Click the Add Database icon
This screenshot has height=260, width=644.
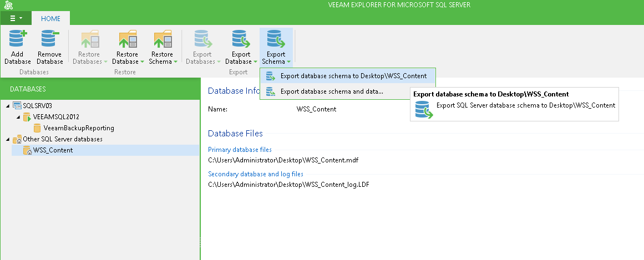pos(18,39)
